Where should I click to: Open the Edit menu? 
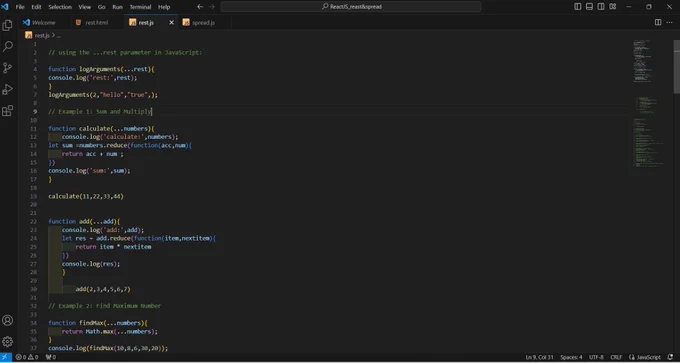coord(36,7)
